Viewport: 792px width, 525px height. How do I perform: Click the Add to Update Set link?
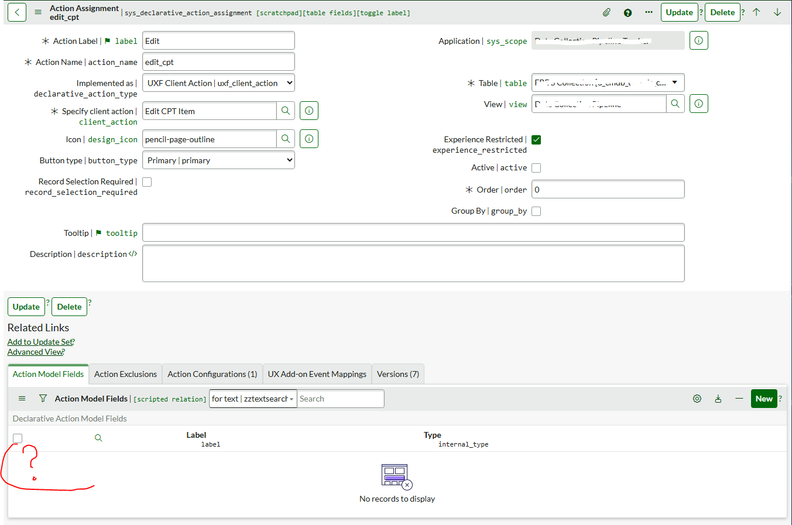tap(39, 342)
